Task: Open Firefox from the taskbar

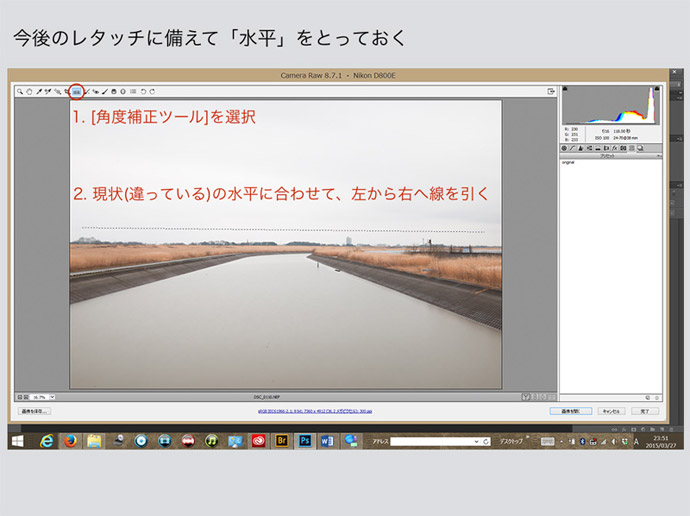Action: pyautogui.click(x=70, y=441)
